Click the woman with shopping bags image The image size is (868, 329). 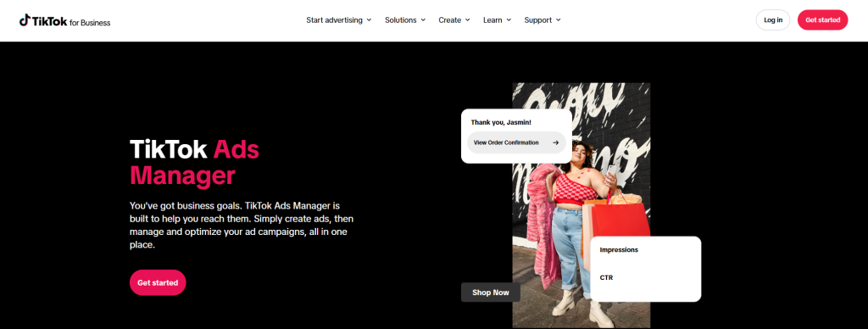[581, 205]
